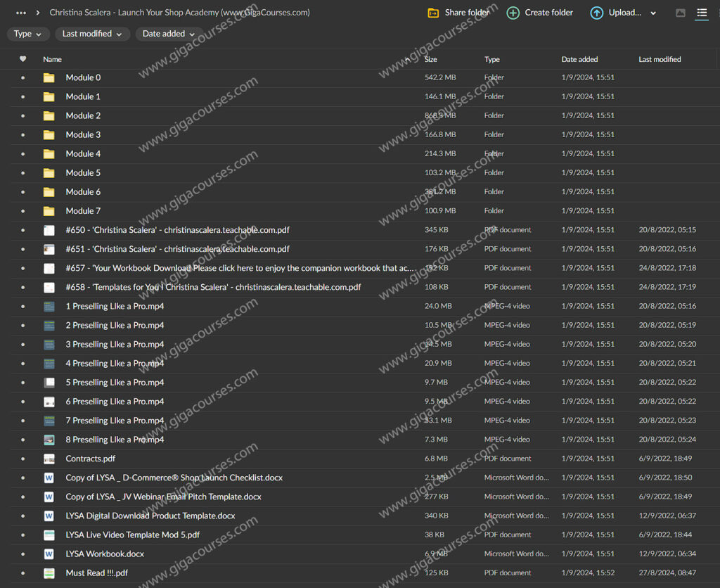Click the heart favourite column header
This screenshot has height=588, width=720.
pyautogui.click(x=22, y=59)
